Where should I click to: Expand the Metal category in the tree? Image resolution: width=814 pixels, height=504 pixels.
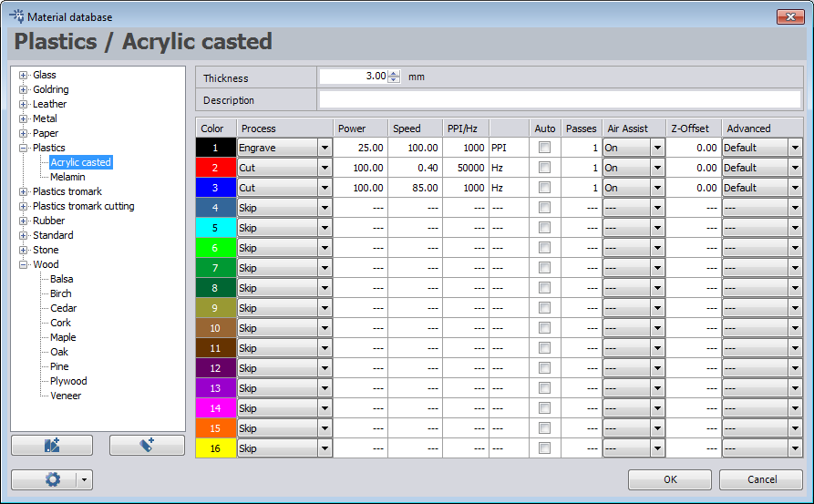click(24, 118)
